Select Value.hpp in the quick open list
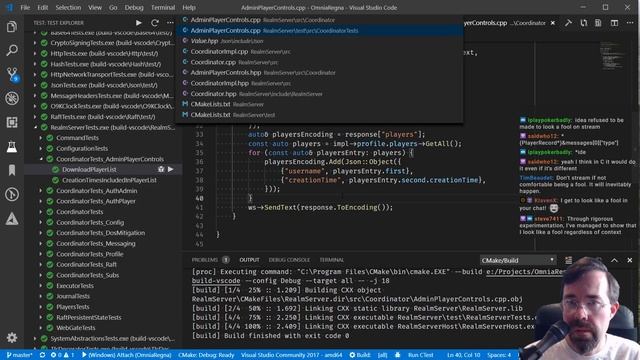The height and width of the screenshot is (360, 640). point(320,41)
